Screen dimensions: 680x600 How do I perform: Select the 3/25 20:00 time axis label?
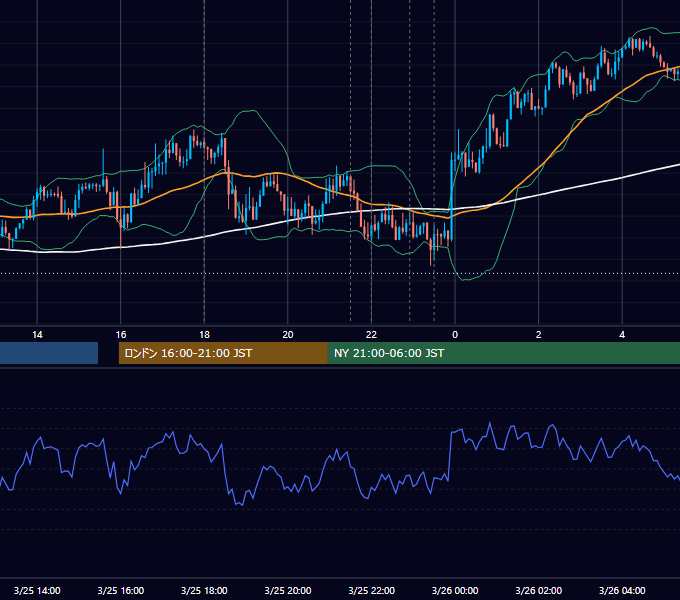tap(288, 590)
